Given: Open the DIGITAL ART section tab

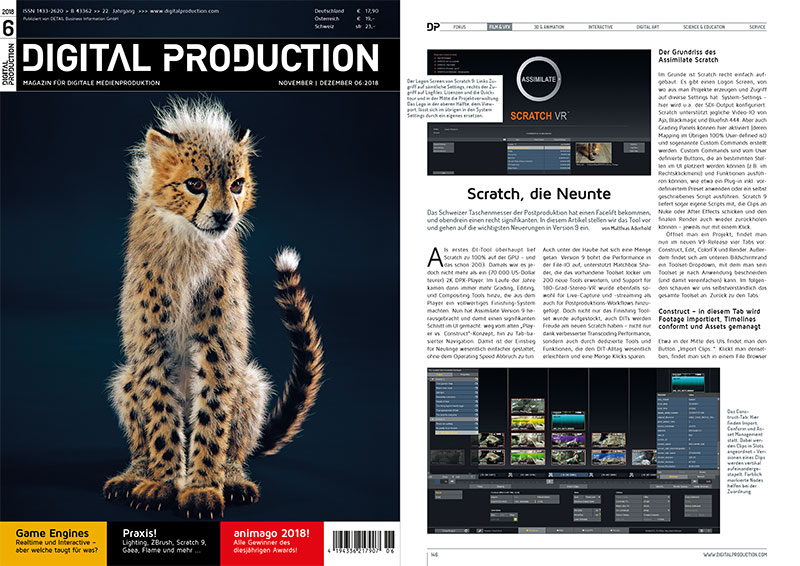Looking at the screenshot, I should click(x=647, y=27).
